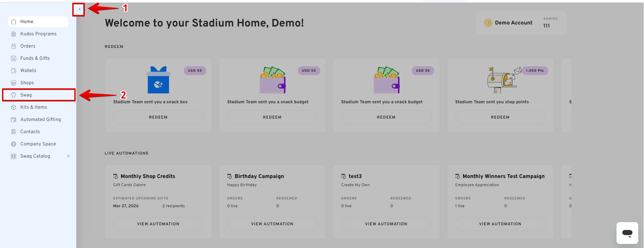Open Funds & Gifts in the sidebar

tap(35, 58)
